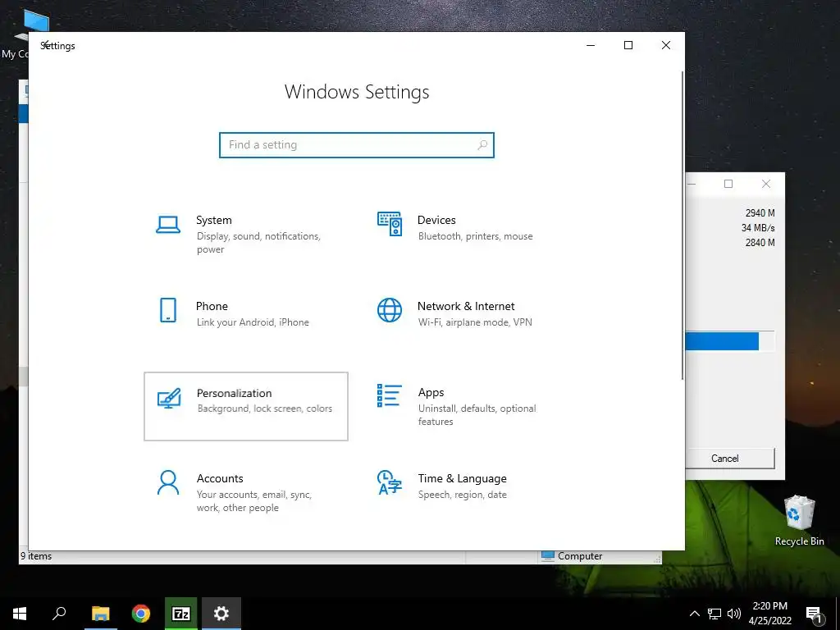Open System settings laptop icon
The image size is (840, 630).
167,225
